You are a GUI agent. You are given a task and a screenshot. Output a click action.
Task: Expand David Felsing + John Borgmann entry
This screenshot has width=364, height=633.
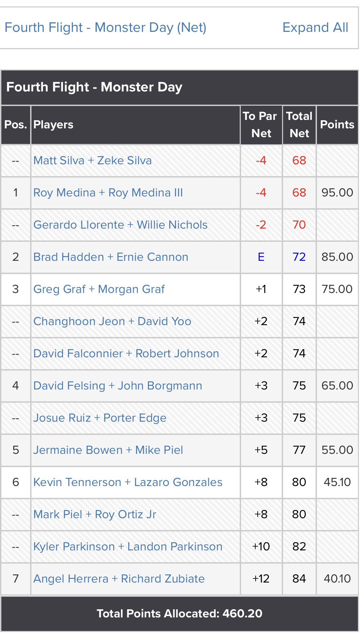coord(117,385)
